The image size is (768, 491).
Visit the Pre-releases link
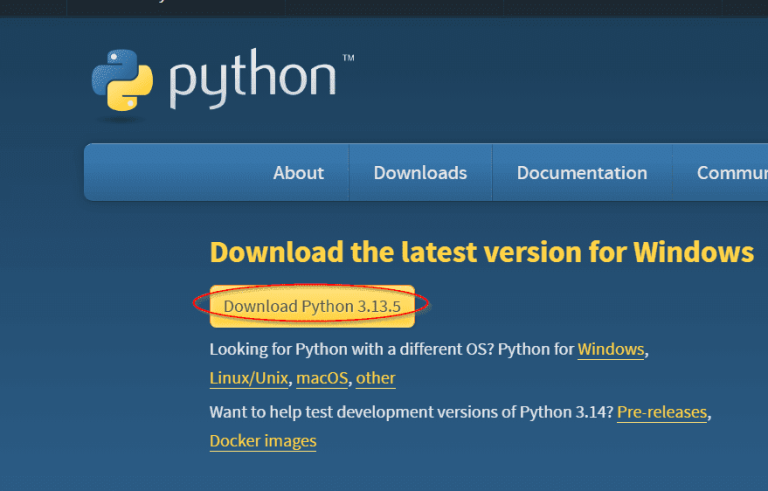tap(662, 412)
